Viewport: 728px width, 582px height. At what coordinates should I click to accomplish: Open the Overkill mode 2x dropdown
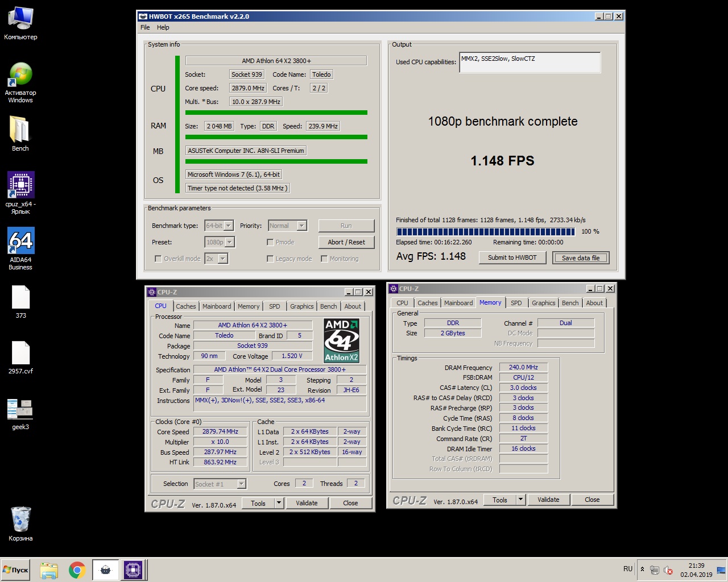click(x=223, y=259)
